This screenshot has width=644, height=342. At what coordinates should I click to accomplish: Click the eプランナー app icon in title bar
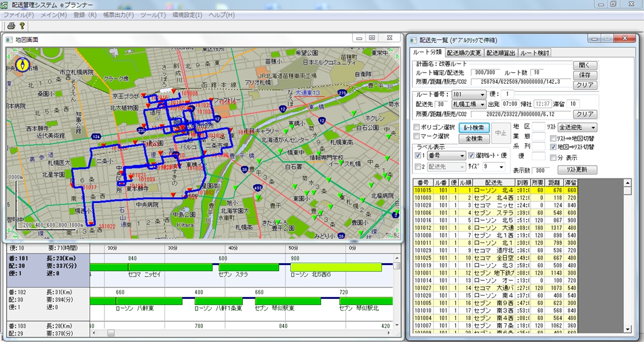tap(4, 5)
